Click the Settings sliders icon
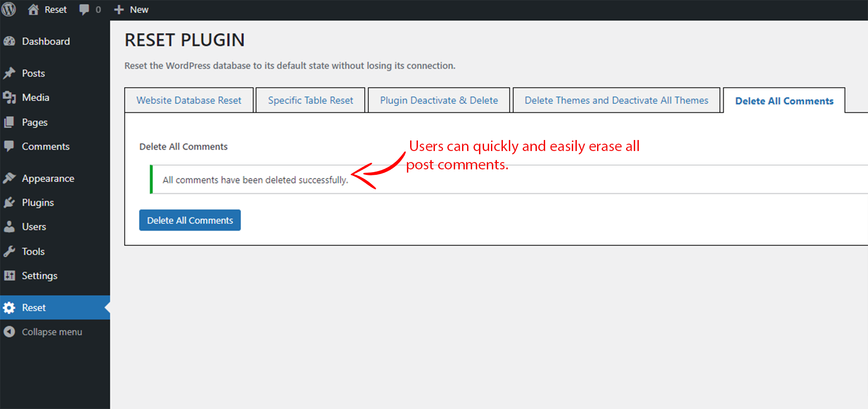The height and width of the screenshot is (409, 868). click(x=9, y=275)
